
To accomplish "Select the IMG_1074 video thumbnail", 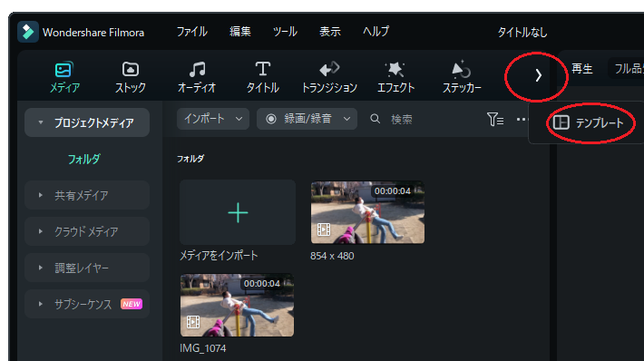I will click(x=237, y=305).
